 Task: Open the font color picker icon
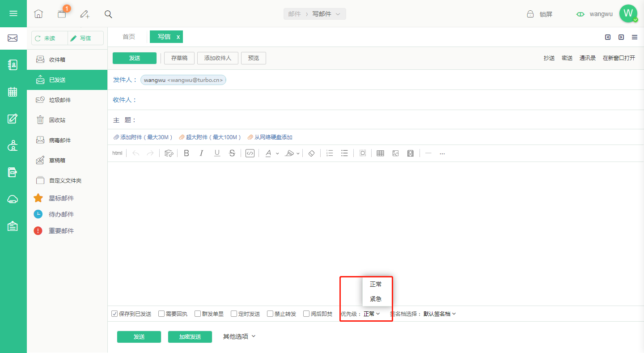[268, 153]
